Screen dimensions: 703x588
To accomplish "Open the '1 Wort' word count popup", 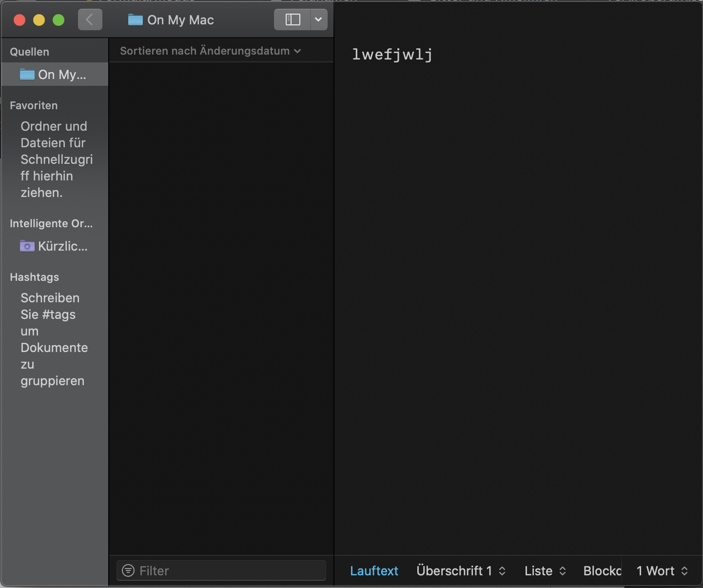I will point(662,571).
